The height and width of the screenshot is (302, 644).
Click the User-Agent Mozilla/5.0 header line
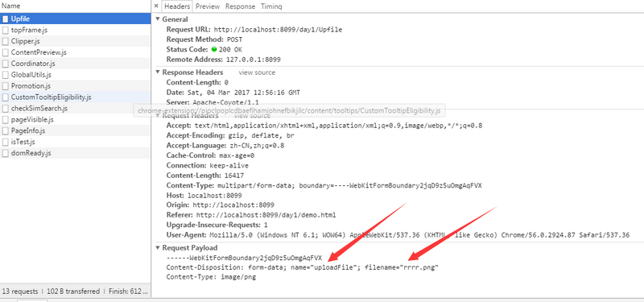pos(398,235)
